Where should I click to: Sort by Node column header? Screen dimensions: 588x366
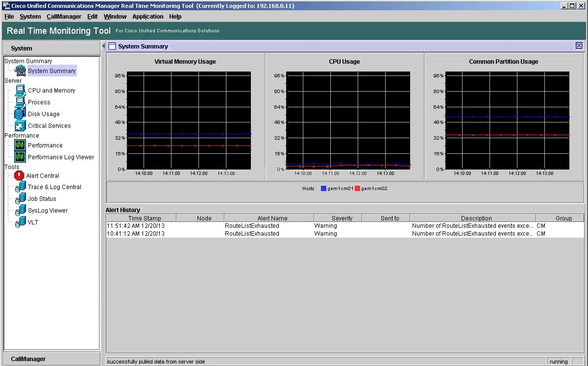point(200,218)
